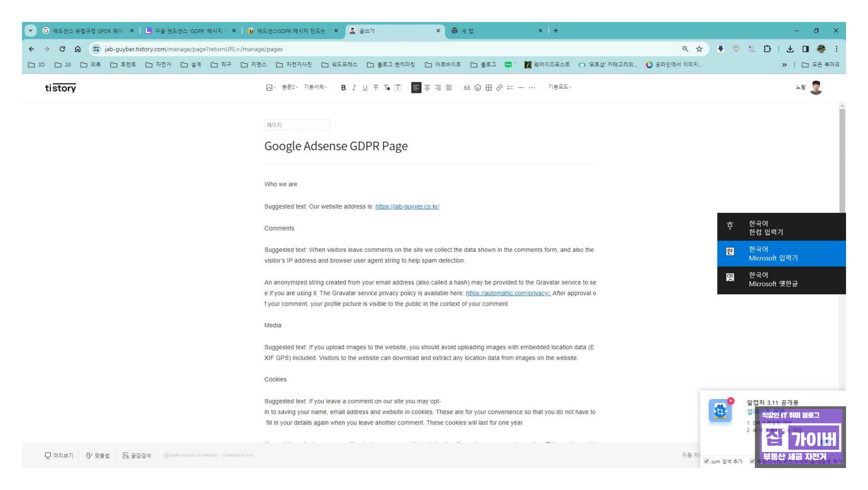This screenshot has width=868, height=490.
Task: Select 한국어 Microsoft 입력기 input method
Action: (781, 253)
